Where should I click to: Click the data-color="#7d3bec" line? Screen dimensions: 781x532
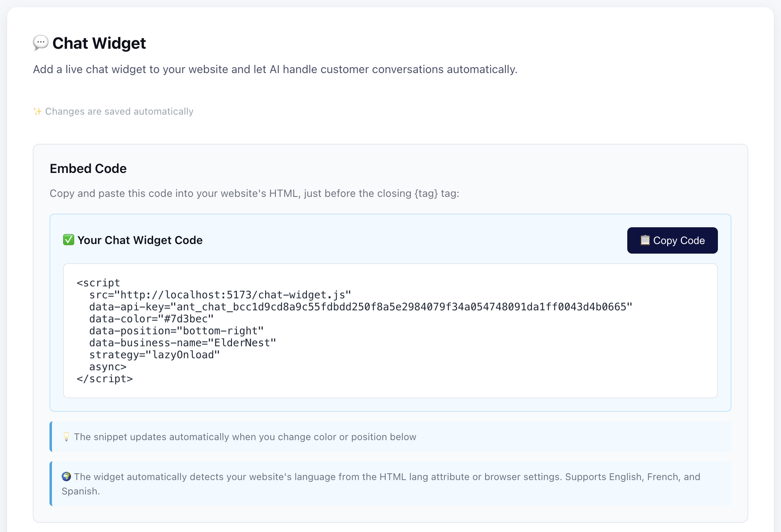pos(151,319)
